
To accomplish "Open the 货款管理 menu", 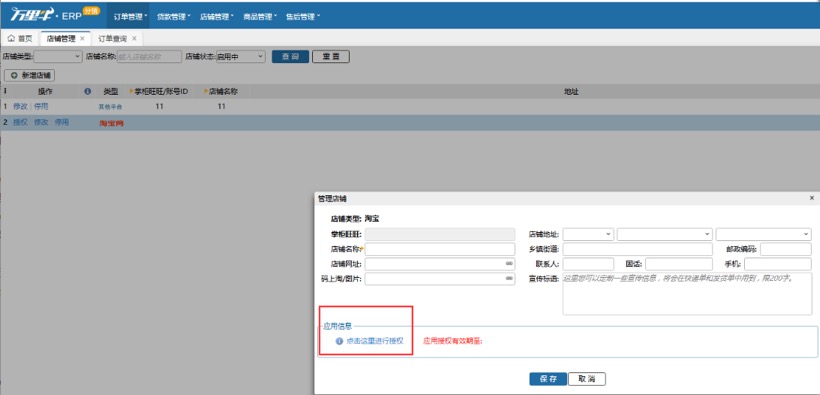I will coord(174,17).
